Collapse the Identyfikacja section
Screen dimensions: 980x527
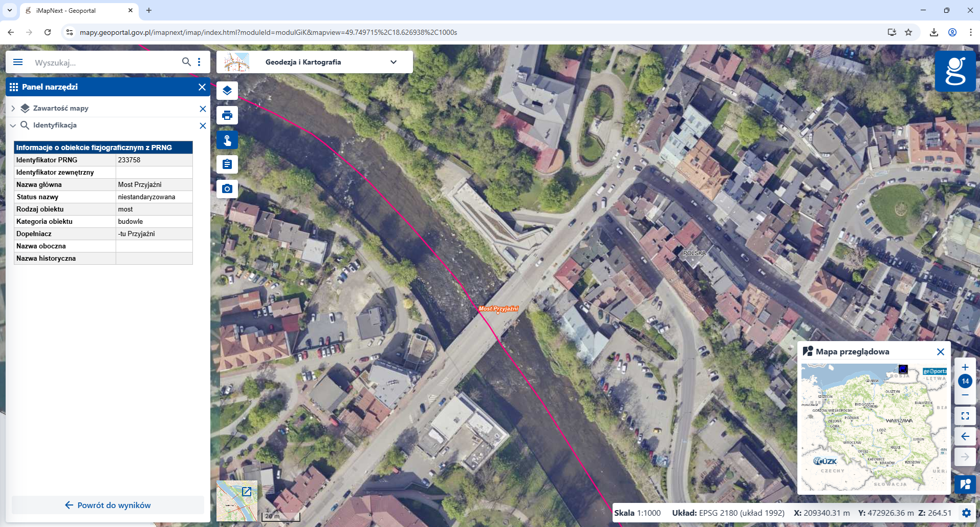point(13,125)
